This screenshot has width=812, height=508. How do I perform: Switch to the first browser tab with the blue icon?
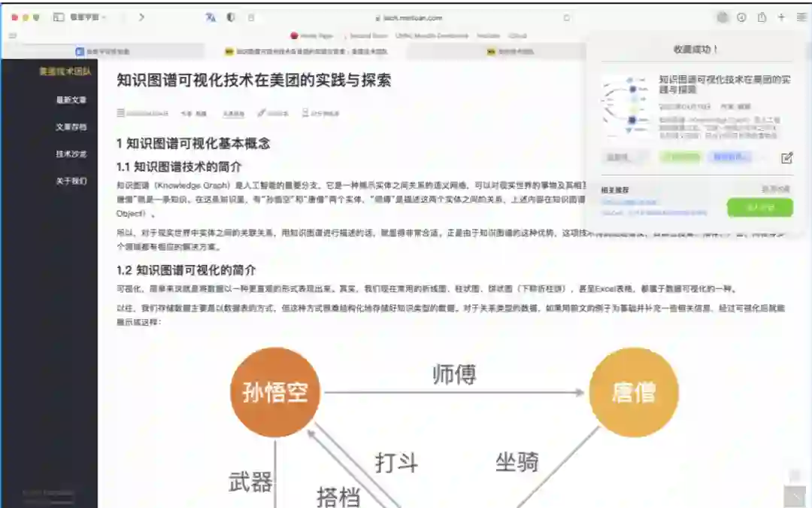click(102, 51)
